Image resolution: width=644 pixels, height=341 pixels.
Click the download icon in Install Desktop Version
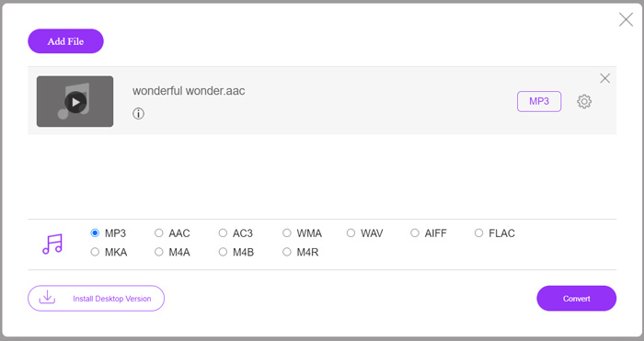click(47, 297)
